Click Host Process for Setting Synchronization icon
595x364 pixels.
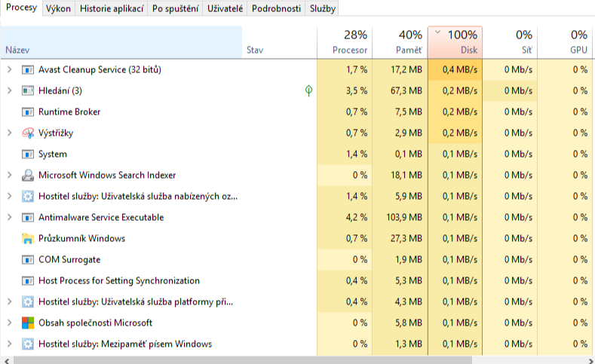[x=28, y=280]
